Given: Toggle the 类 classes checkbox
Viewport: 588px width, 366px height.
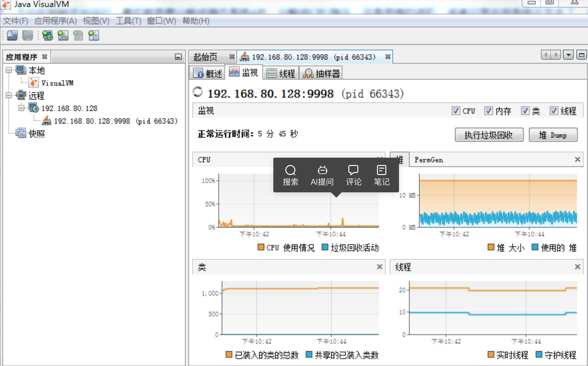Looking at the screenshot, I should (x=525, y=111).
